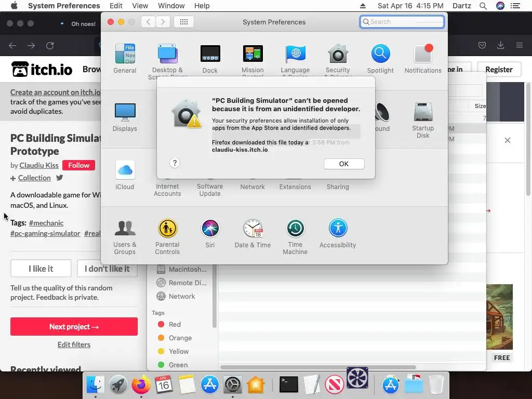This screenshot has width=532, height=399.
Task: Open Siri preferences pane
Action: [x=210, y=233]
